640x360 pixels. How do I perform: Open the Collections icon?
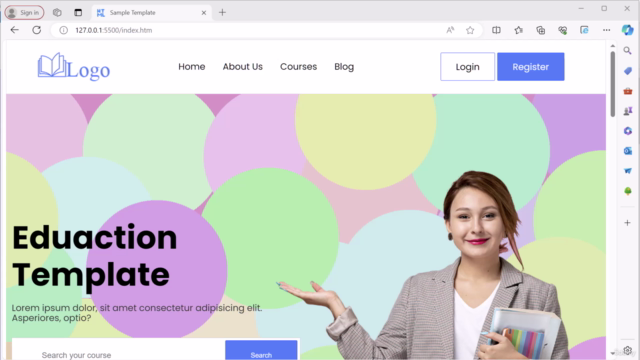pyautogui.click(x=540, y=30)
